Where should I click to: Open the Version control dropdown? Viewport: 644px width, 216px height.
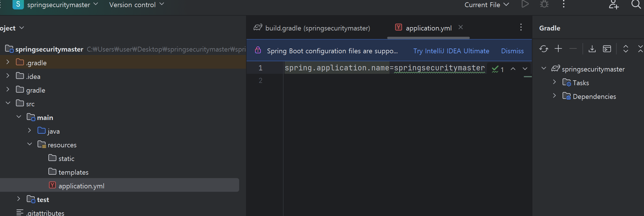pyautogui.click(x=137, y=5)
